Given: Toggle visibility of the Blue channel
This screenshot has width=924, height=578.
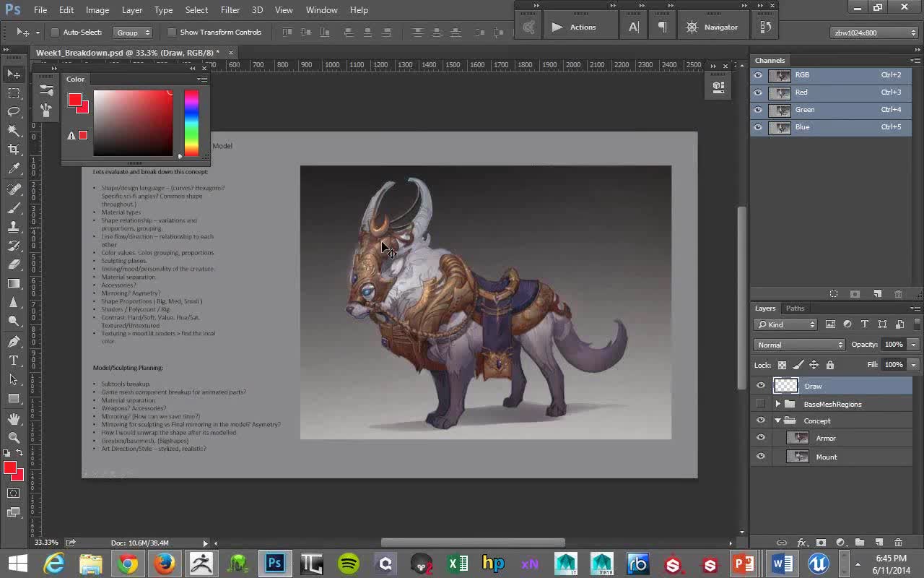Looking at the screenshot, I should pos(758,127).
